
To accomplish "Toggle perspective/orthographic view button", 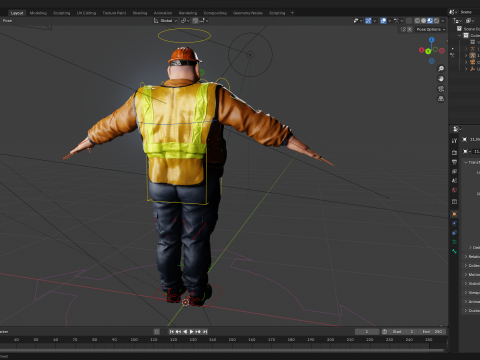I will pos(441,99).
